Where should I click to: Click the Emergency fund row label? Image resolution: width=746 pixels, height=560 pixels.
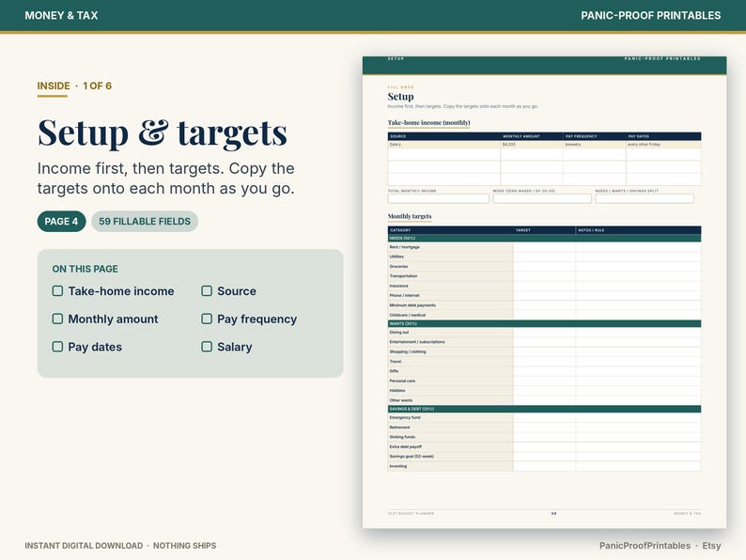(x=405, y=417)
